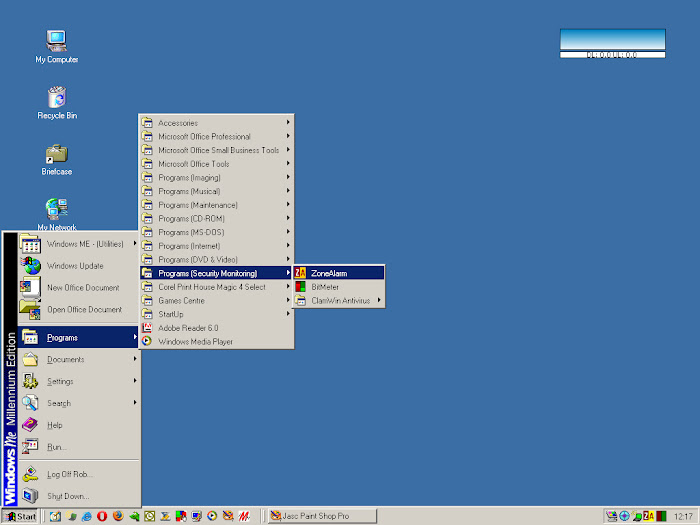Choose Shut Down... in Start menu
Image resolution: width=700 pixels, height=525 pixels.
point(79,496)
